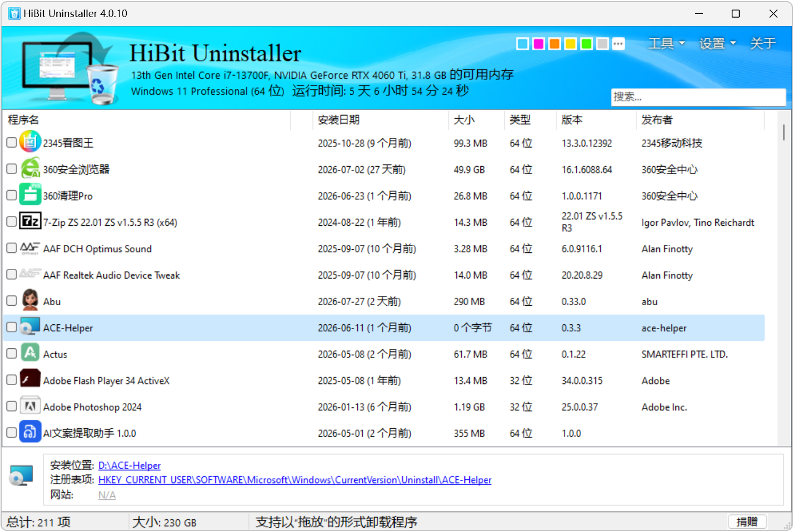Check the Adobe Photoshop 2024 checkbox
The width and height of the screenshot is (794, 532).
[12, 406]
